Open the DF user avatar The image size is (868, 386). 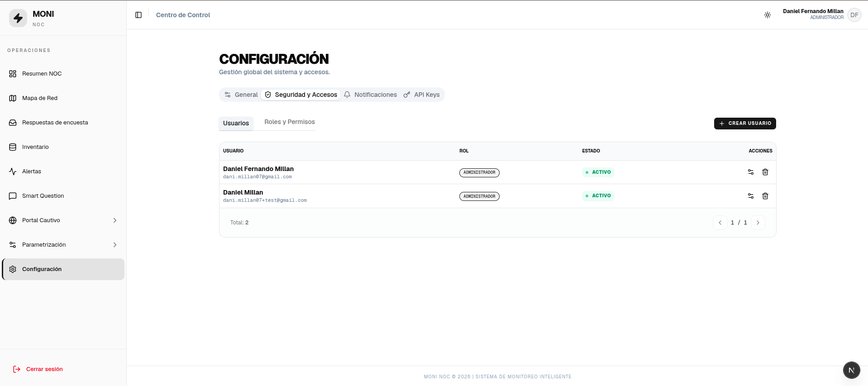pos(854,15)
